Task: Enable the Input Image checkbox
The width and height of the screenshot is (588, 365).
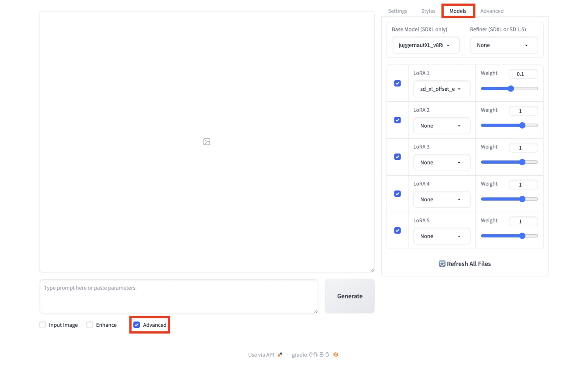Action: pos(42,325)
